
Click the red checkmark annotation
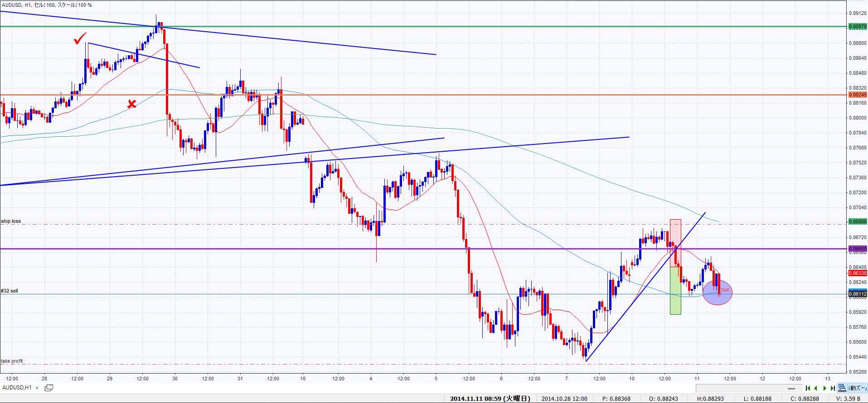80,40
